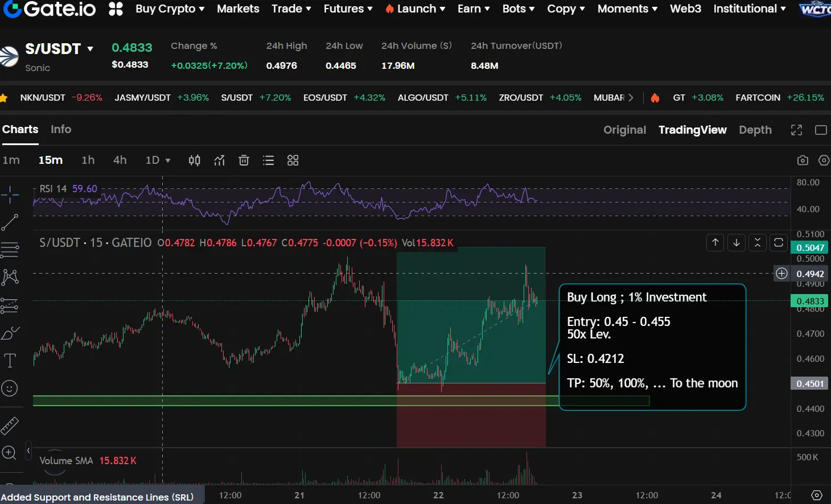Show more pairs with ticker arrow
This screenshot has height=504, width=831.
coord(631,98)
